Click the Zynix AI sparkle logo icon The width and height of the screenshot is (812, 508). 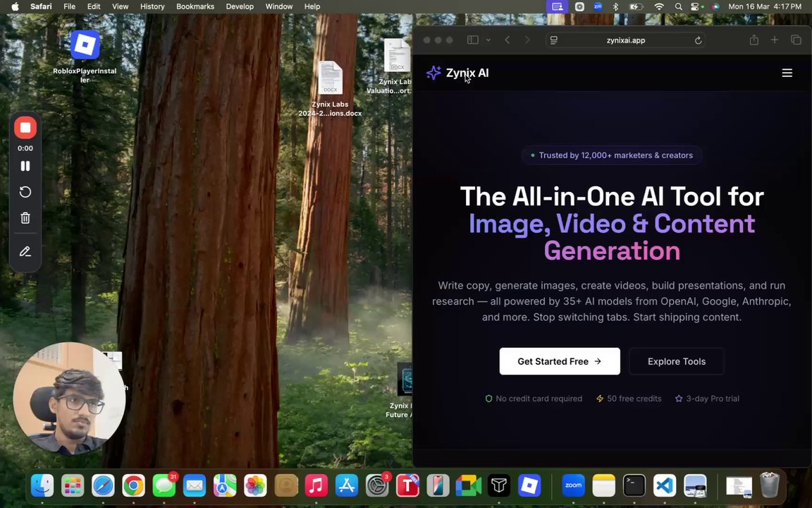pos(433,73)
